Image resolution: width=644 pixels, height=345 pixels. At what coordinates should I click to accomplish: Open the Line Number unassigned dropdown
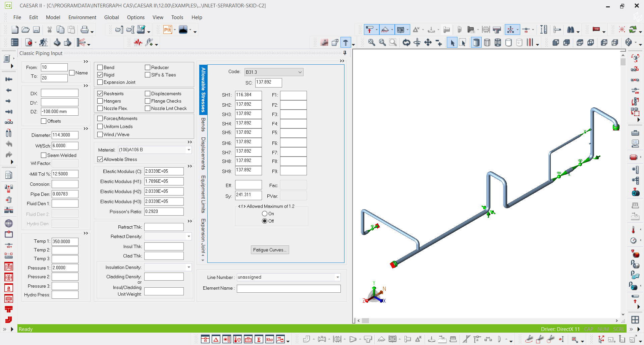[x=338, y=277]
